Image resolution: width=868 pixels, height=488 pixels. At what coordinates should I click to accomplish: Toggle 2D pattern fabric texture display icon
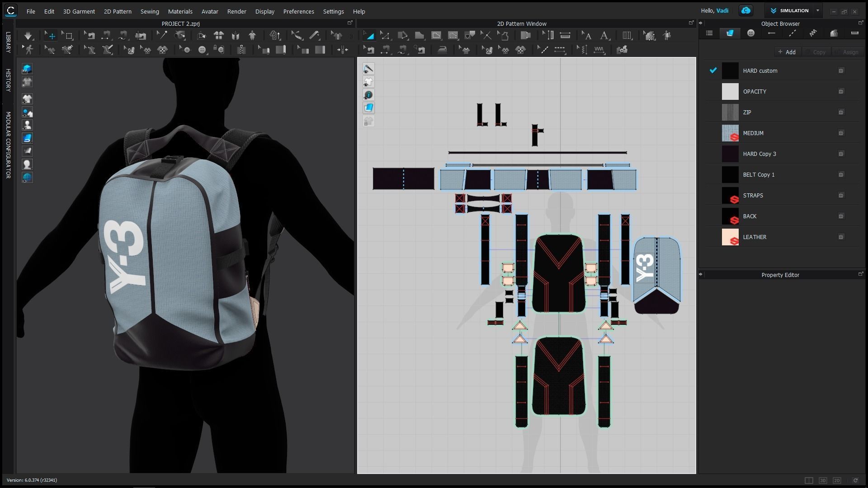point(368,108)
